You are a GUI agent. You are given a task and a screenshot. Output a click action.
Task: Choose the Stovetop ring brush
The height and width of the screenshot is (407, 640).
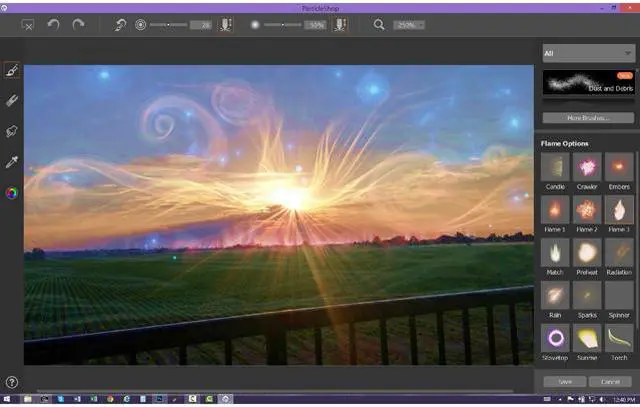click(555, 338)
